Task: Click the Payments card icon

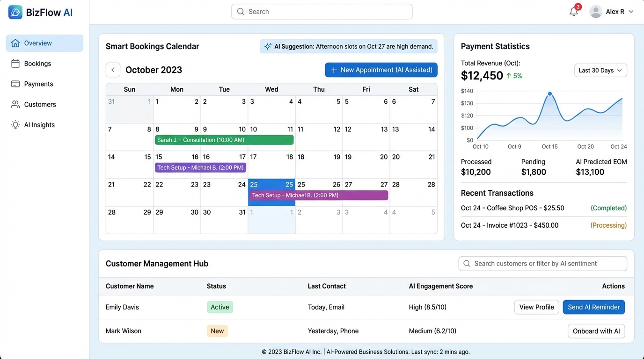Action: (x=15, y=84)
